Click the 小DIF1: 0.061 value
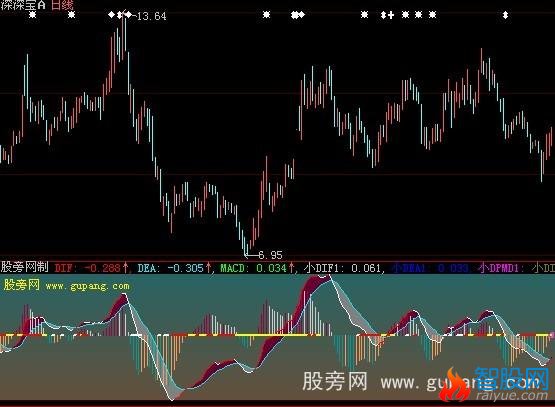Viewport: 555px width, 407px height. click(x=342, y=268)
